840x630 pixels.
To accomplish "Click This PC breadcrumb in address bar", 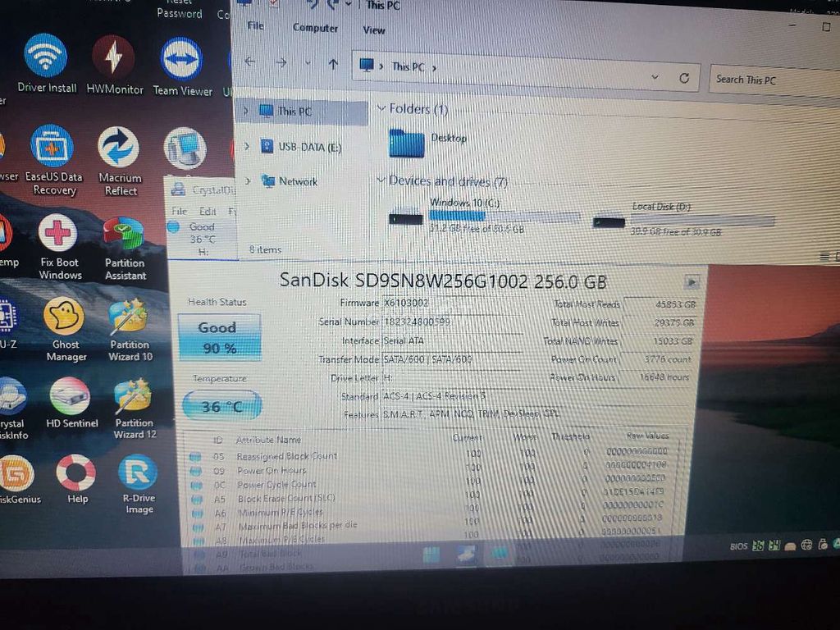I will point(408,67).
